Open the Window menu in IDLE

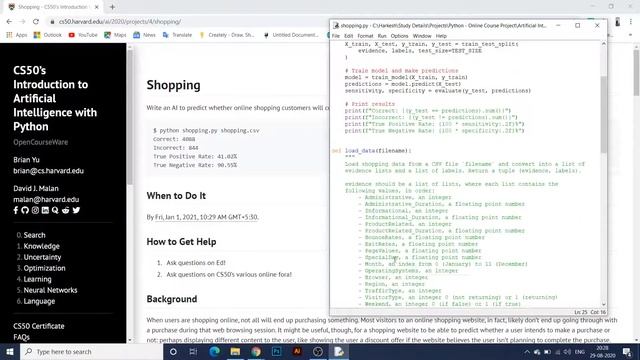[x=422, y=36]
